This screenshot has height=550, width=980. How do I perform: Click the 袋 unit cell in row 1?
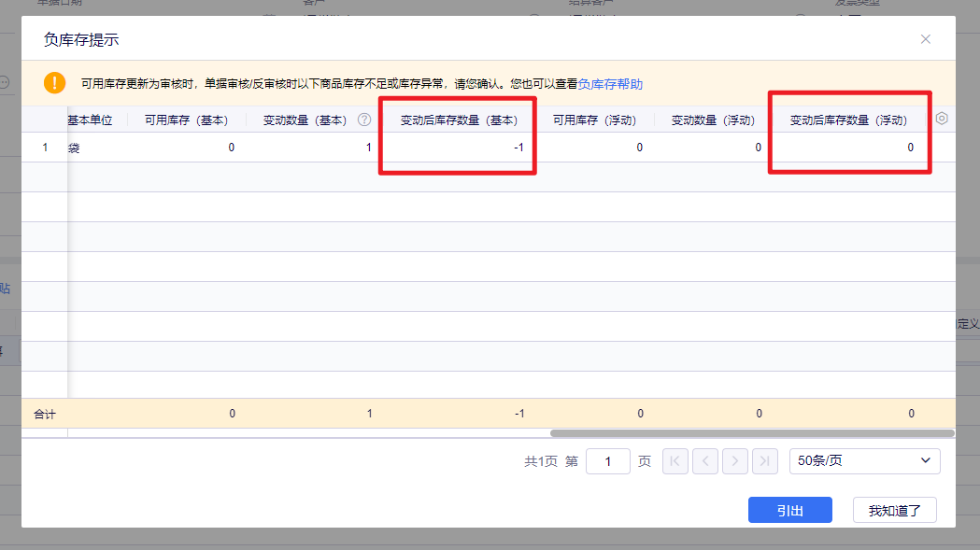tap(74, 148)
